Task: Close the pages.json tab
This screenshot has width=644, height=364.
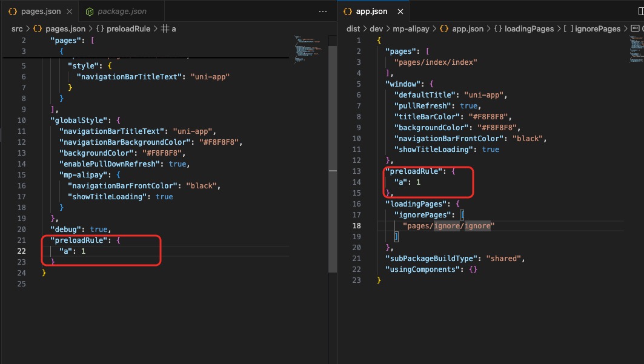Action: click(70, 12)
